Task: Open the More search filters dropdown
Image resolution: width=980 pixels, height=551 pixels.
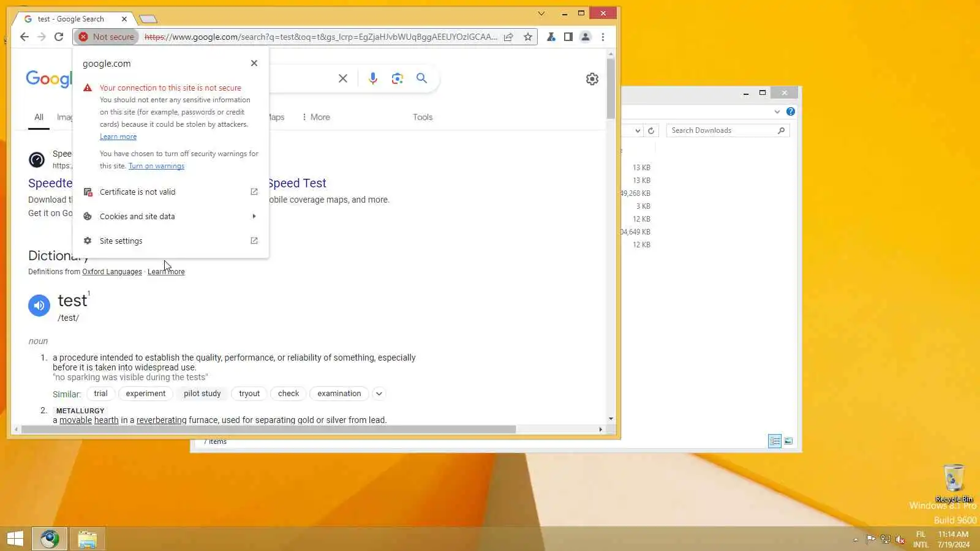Action: [316, 117]
